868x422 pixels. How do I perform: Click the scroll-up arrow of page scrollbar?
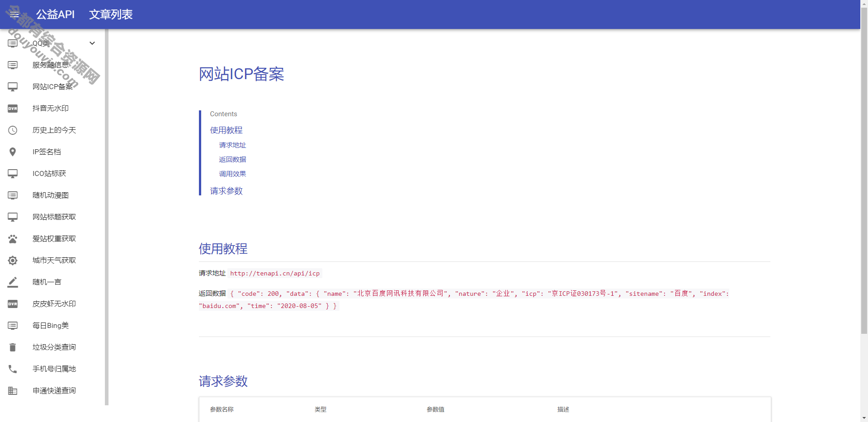[x=864, y=4]
